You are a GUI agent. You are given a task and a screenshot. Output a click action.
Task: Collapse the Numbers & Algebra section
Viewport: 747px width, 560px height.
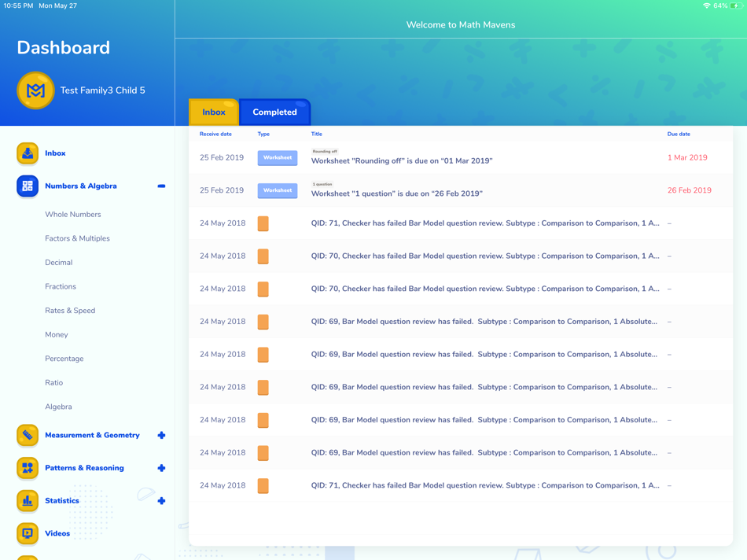[x=161, y=186]
